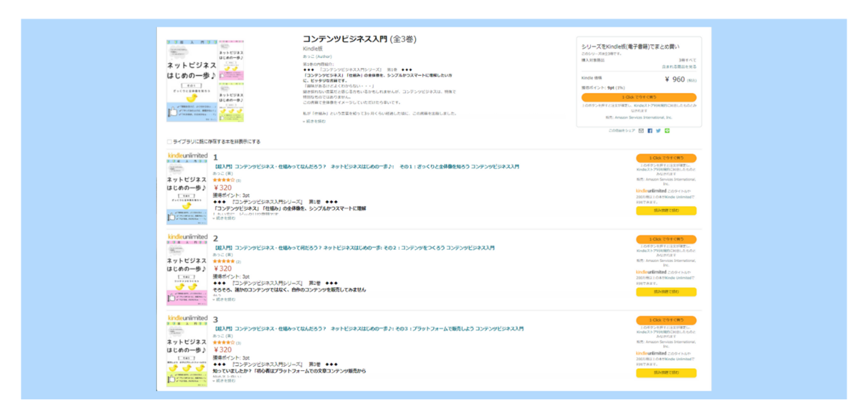Share the series by email icon

pos(641,131)
